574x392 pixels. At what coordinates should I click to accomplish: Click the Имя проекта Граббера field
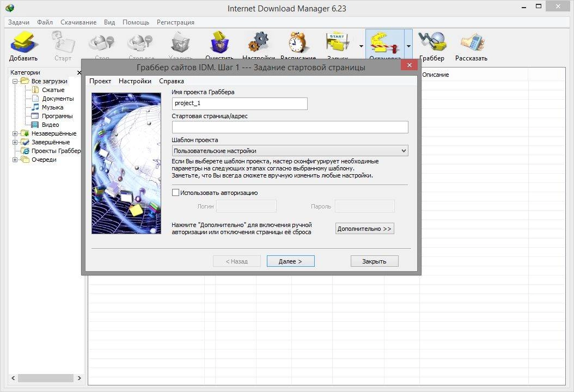(240, 103)
